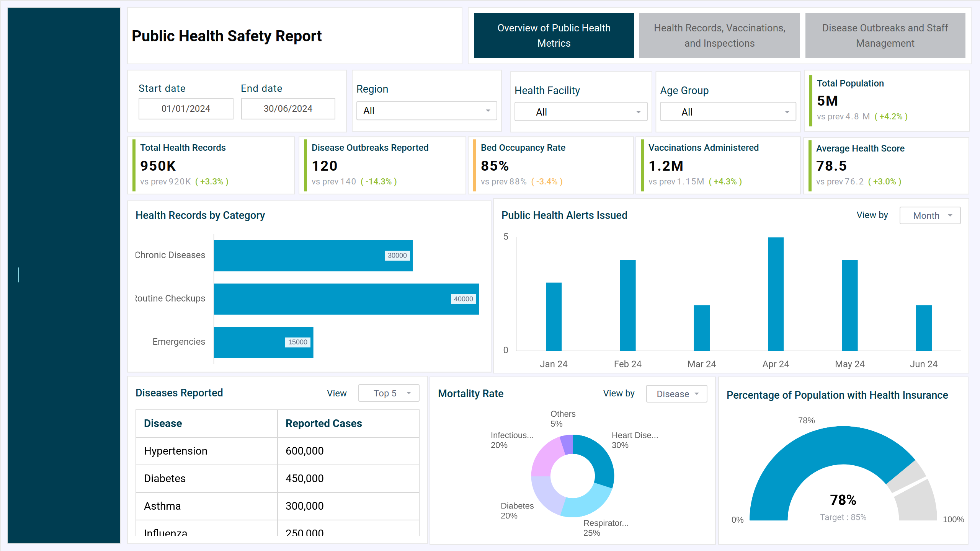
Task: Switch to Health Records, Vaccinations, and Inspections tab
Action: point(719,36)
